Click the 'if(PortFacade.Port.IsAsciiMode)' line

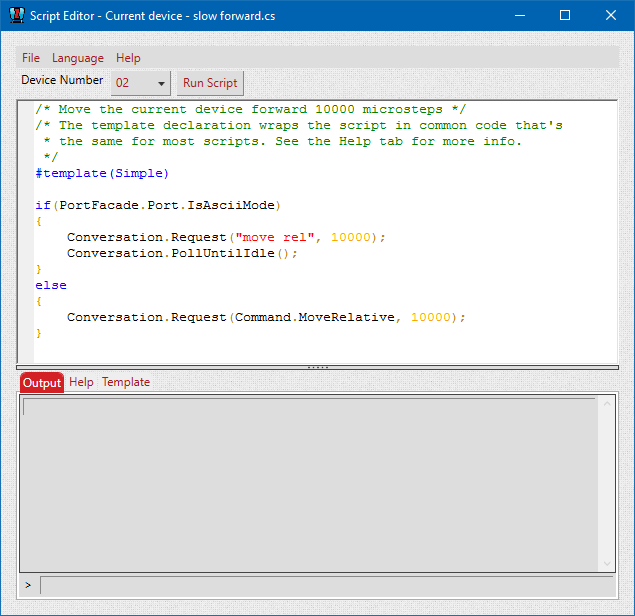tap(158, 205)
